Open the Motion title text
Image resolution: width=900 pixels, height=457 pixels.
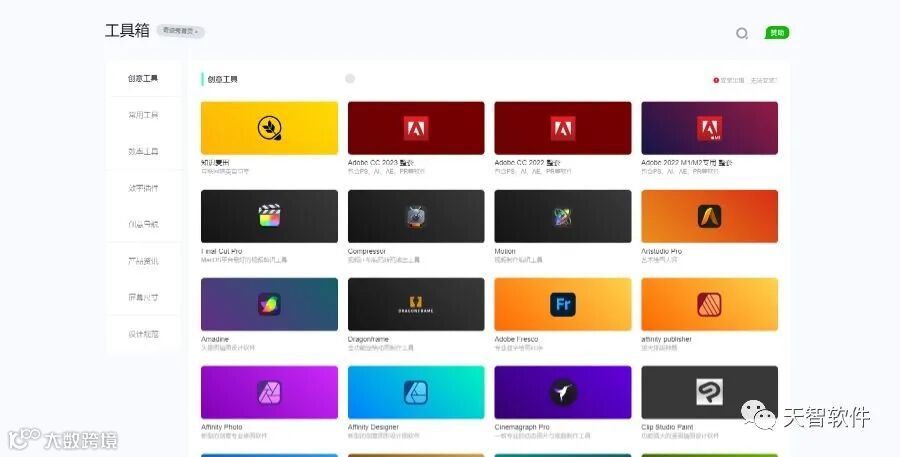[505, 251]
